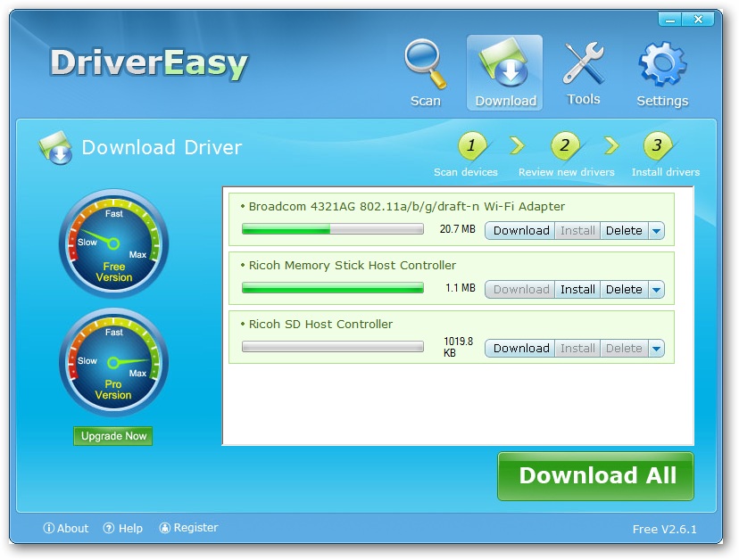Close the DriverEasy window

pyautogui.click(x=699, y=20)
